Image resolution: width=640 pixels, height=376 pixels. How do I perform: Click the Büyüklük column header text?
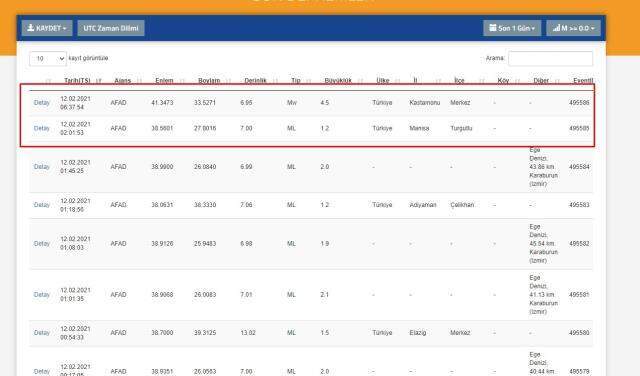[338, 81]
